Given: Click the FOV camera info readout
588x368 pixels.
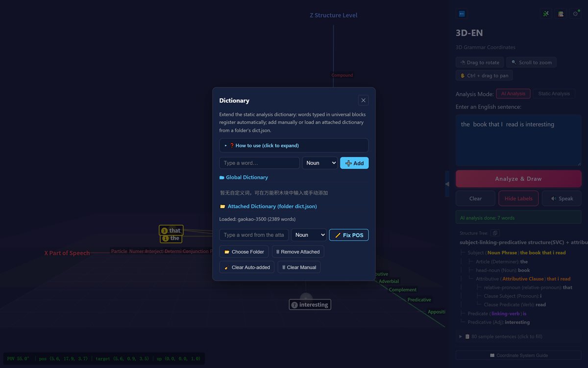Looking at the screenshot, I should [x=104, y=359].
